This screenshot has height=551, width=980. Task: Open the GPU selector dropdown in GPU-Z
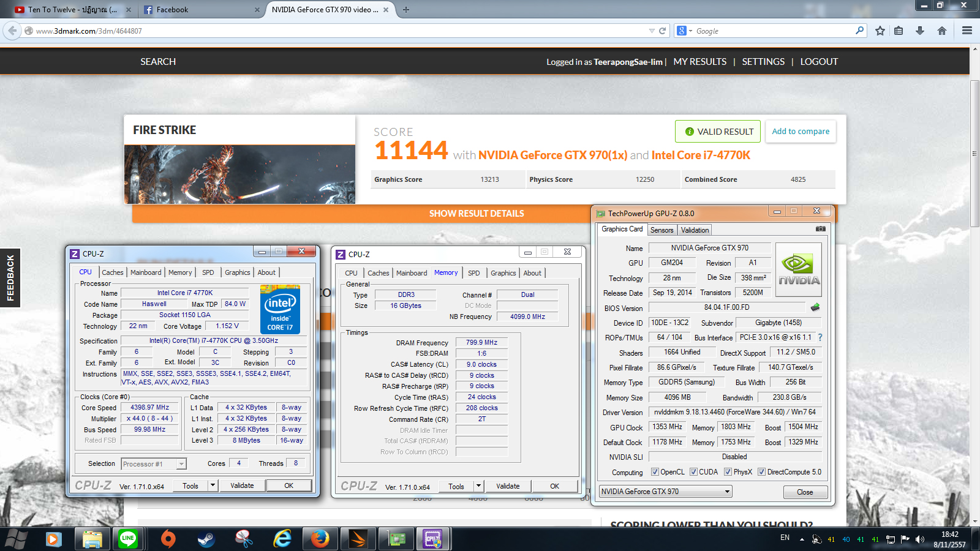[x=666, y=492]
